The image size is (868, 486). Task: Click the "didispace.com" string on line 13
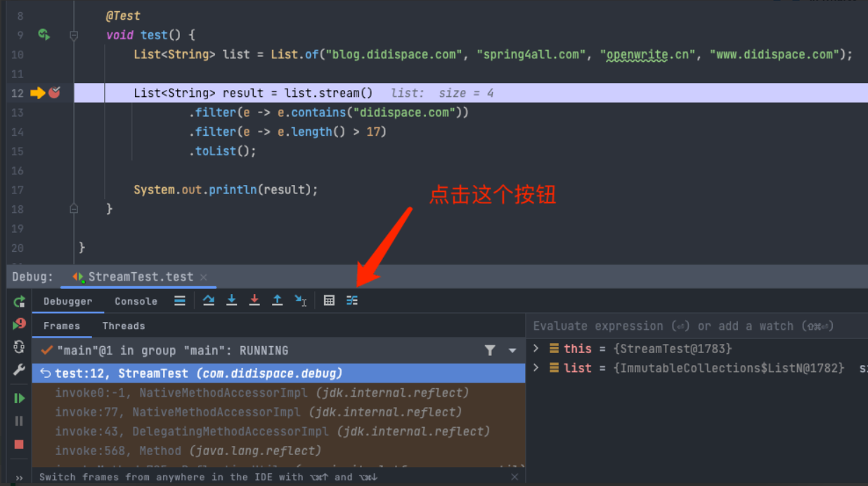click(x=405, y=113)
